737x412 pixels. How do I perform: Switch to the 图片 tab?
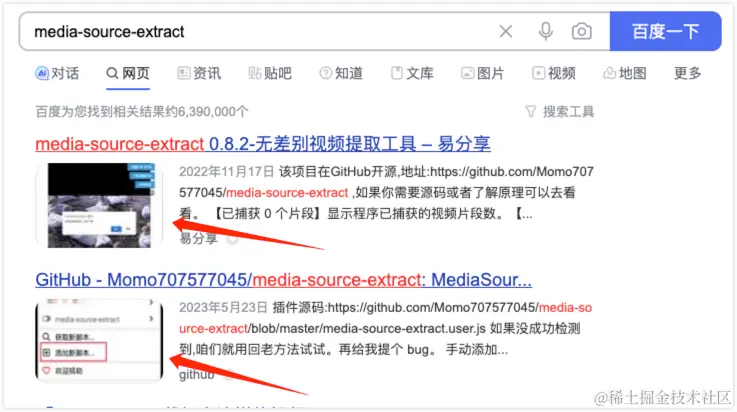pyautogui.click(x=483, y=73)
